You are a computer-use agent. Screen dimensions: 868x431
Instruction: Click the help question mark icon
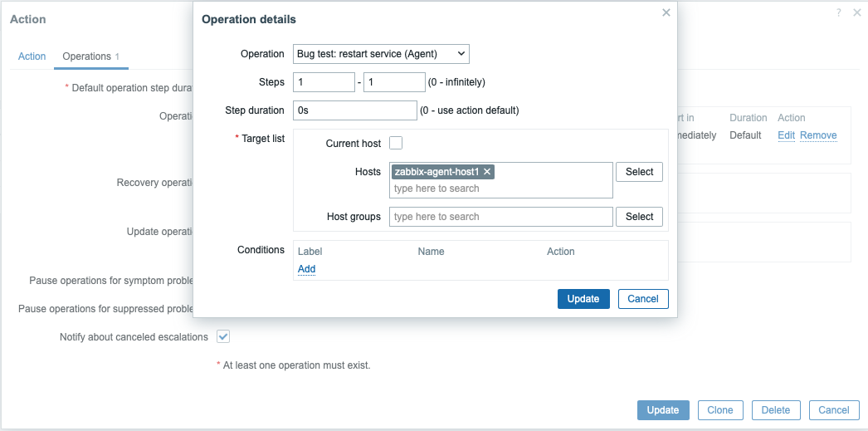click(x=839, y=12)
